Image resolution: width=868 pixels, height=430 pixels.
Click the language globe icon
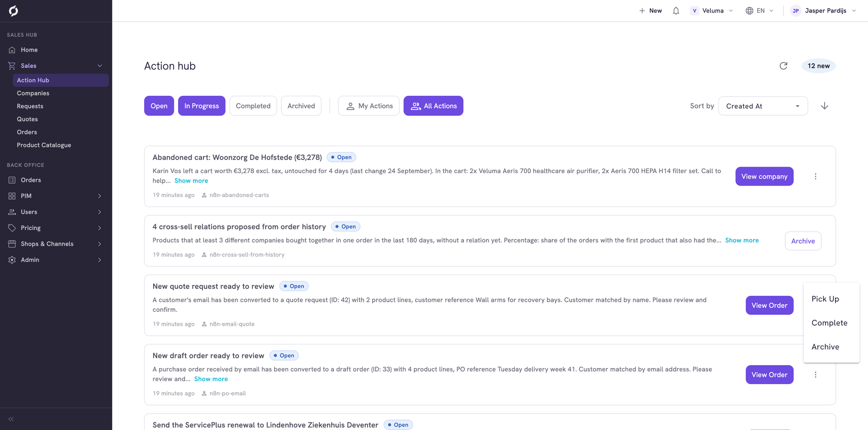[749, 10]
